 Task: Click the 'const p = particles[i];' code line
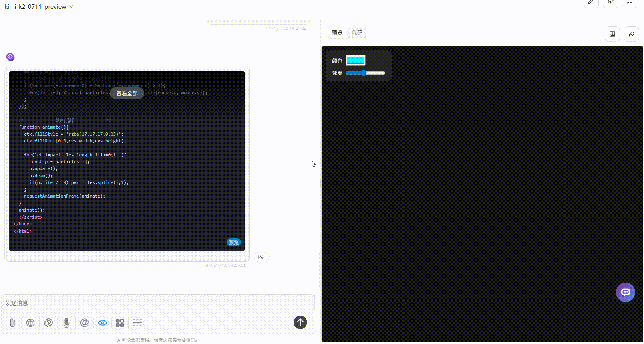coord(59,162)
